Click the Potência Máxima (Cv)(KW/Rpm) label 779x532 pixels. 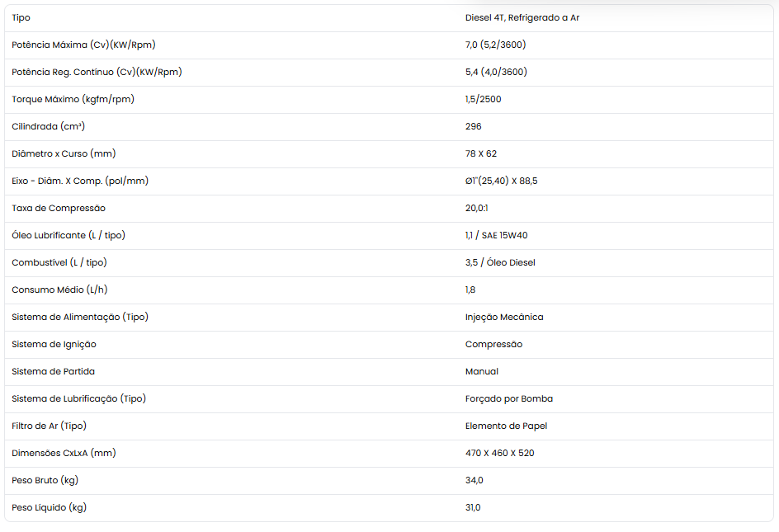(x=83, y=45)
